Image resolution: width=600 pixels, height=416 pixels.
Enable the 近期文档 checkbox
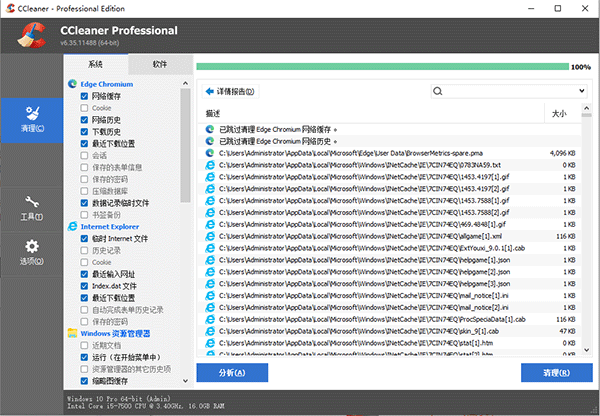84,345
